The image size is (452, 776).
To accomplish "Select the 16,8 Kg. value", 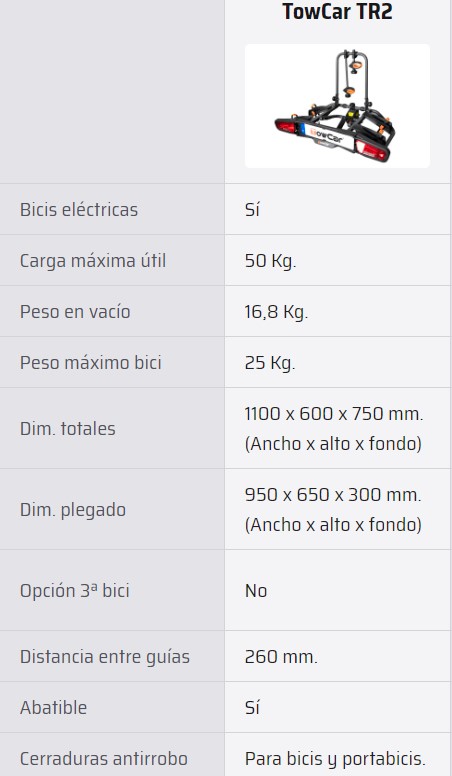I will click(276, 312).
